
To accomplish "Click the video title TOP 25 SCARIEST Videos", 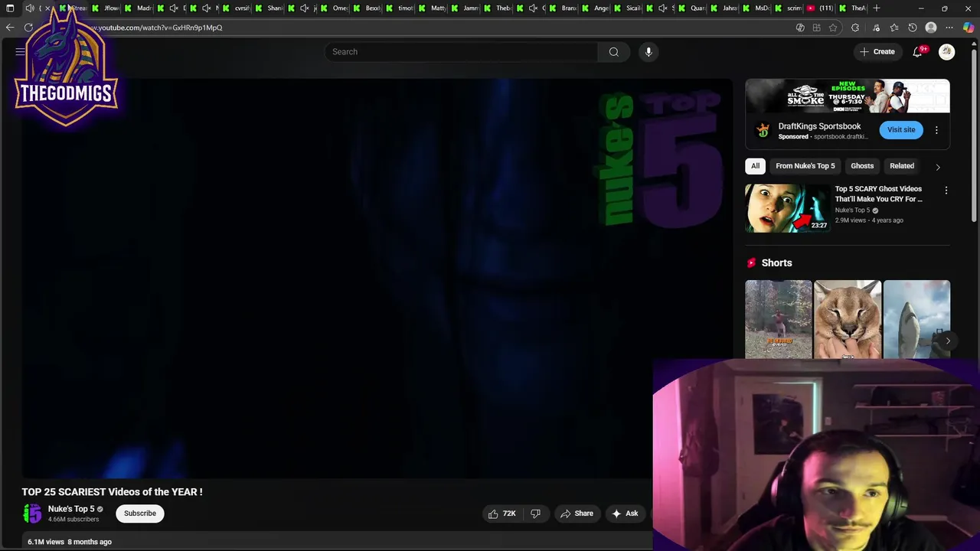I will pyautogui.click(x=112, y=492).
